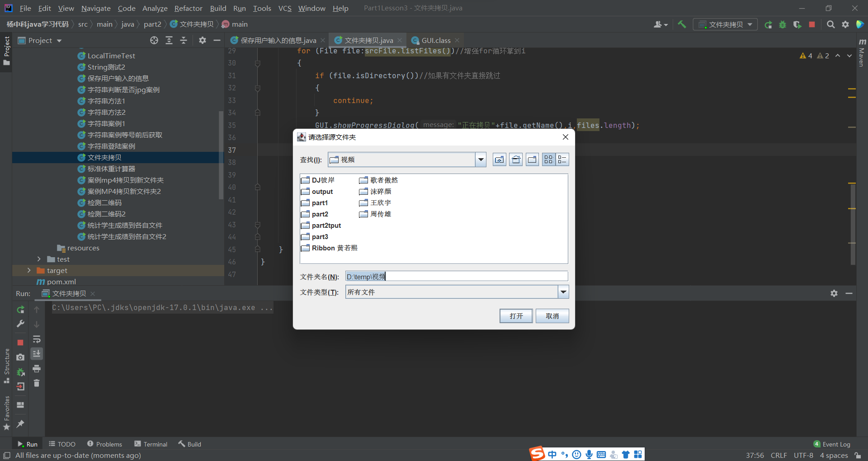Image resolution: width=868 pixels, height=461 pixels.
Task: Open the 文件类型 file type dropdown
Action: tap(563, 292)
